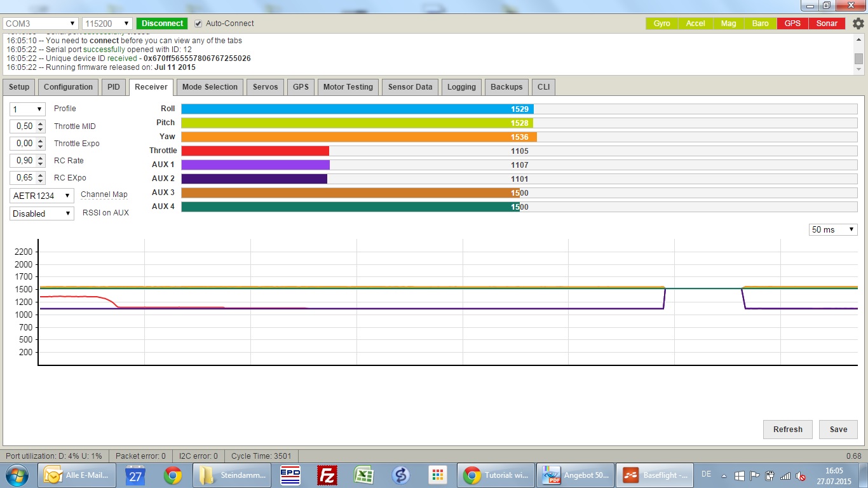Open Angebot PDF taskbar item
Screen dimensions: 868x488
pos(576,475)
